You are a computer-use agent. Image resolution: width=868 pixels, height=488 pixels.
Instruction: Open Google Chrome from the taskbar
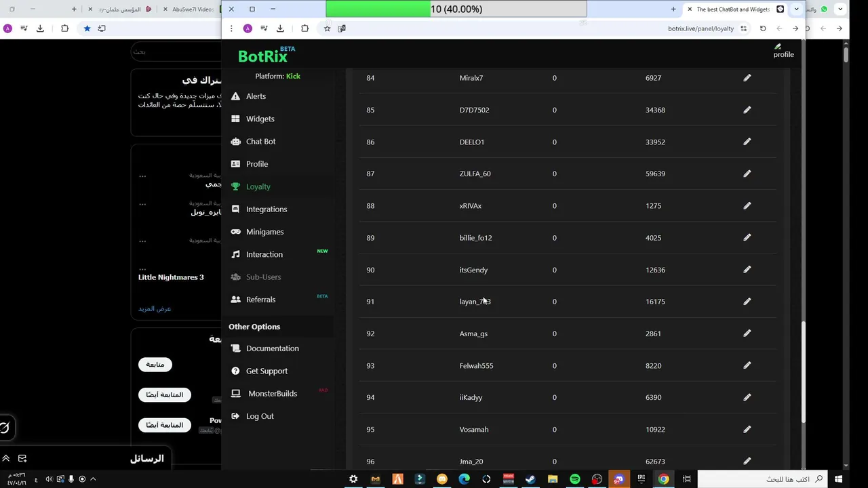coord(663,479)
